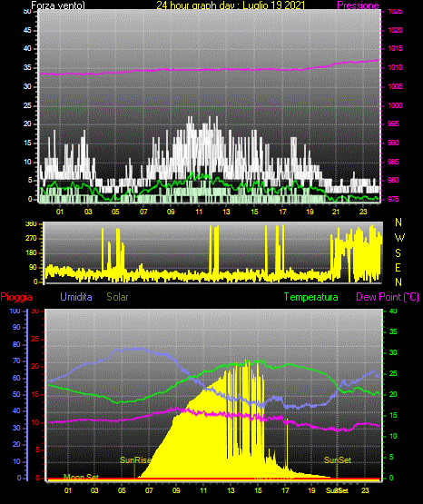Click the SunSet marker in lower graph
This screenshot has height=504, width=423.
pyautogui.click(x=338, y=460)
